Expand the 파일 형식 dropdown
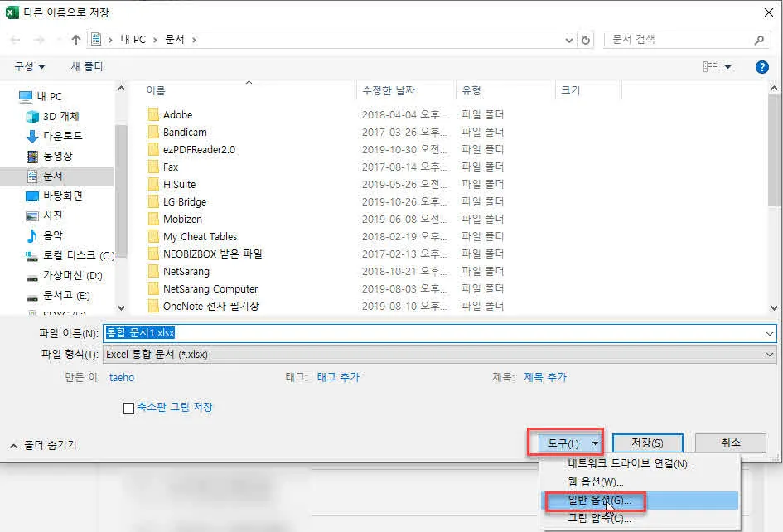This screenshot has width=783, height=532. [x=771, y=355]
